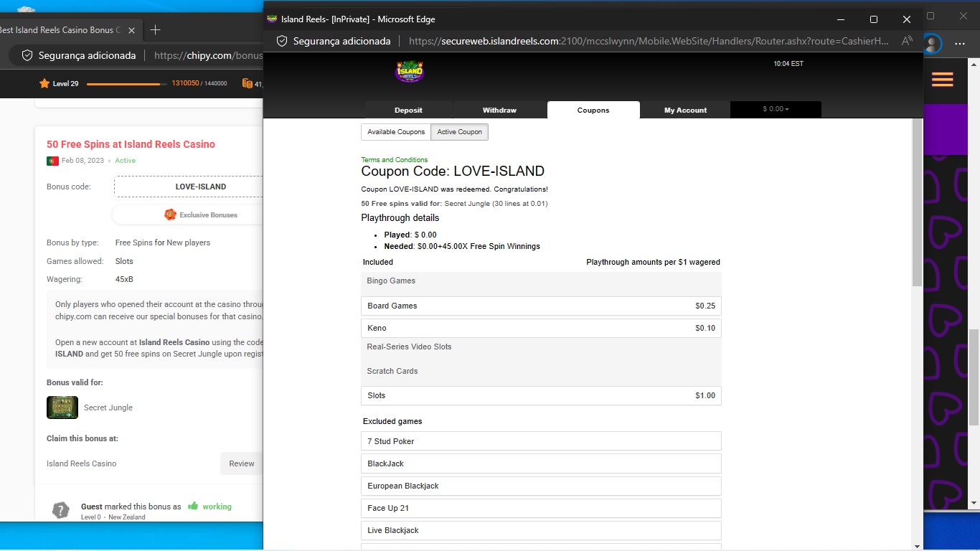
Task: Open the orange hamburger menu
Action: [x=942, y=80]
